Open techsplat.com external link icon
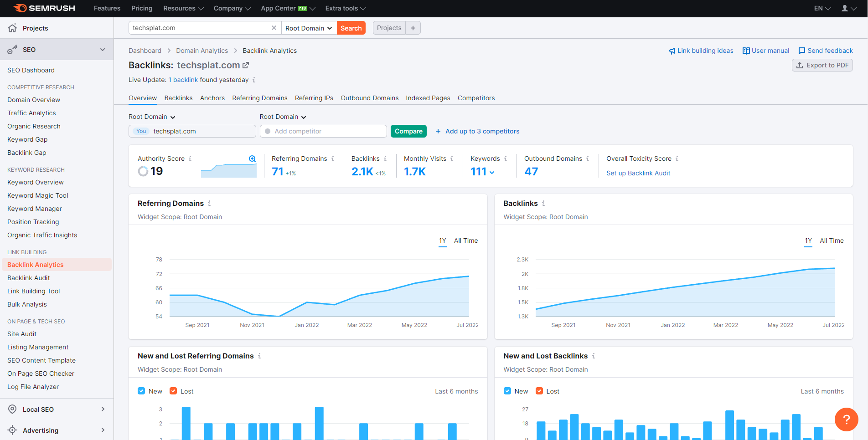Screen dimensions: 868x440 (x=246, y=65)
